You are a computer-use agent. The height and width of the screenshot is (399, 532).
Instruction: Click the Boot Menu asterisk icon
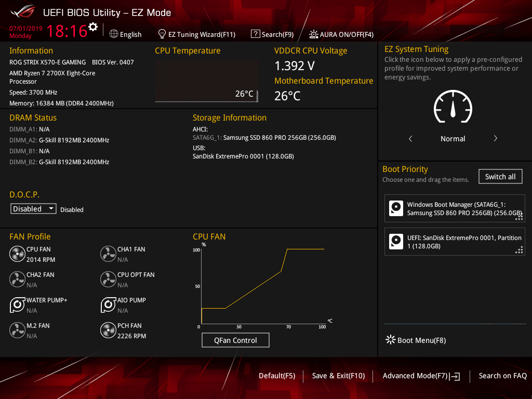point(391,340)
